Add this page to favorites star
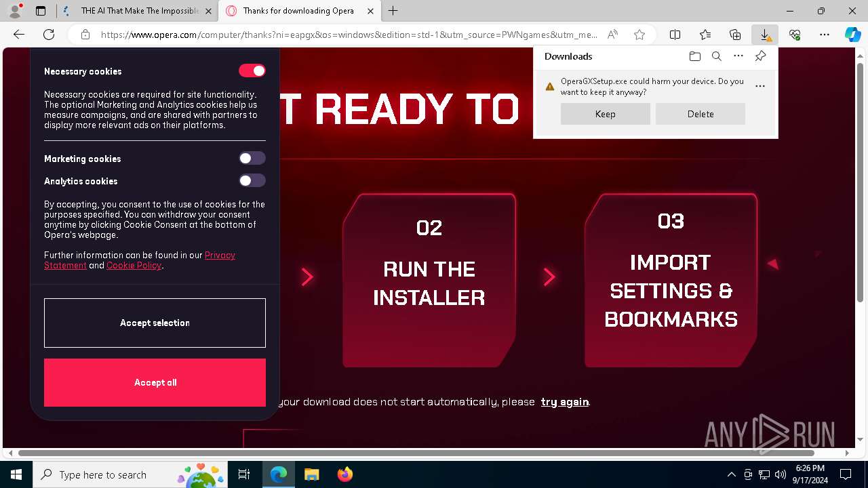Image resolution: width=868 pixels, height=488 pixels. pos(639,35)
